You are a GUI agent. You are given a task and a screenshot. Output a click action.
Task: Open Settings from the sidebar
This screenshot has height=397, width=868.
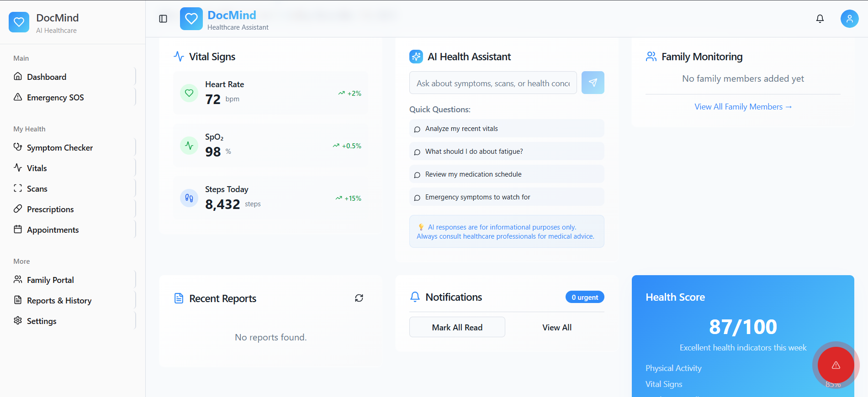pyautogui.click(x=41, y=321)
